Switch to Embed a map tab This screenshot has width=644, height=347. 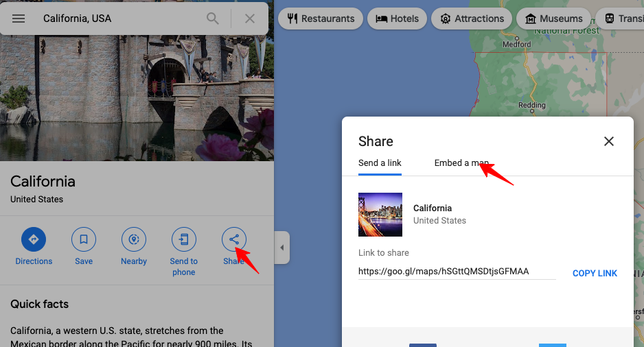(x=461, y=163)
